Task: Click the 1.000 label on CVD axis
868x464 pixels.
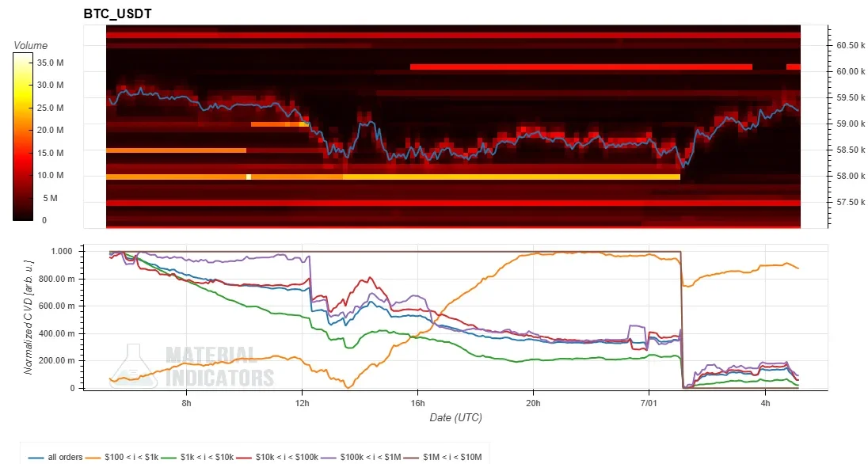Action: pos(62,251)
